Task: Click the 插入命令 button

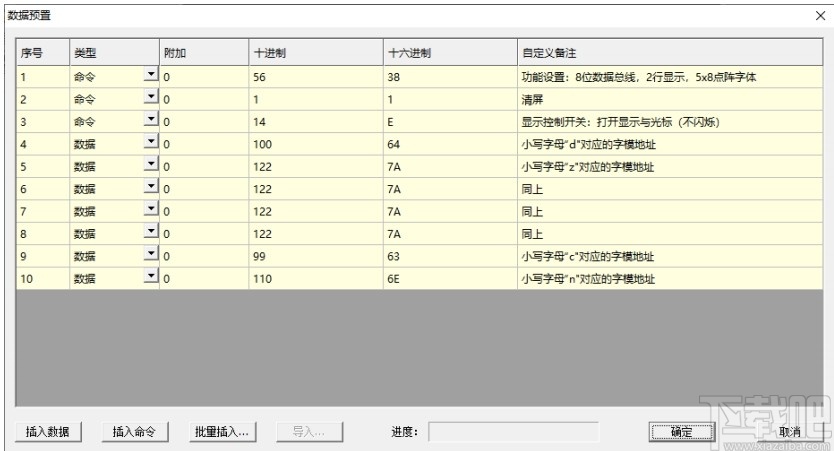Action: 135,432
